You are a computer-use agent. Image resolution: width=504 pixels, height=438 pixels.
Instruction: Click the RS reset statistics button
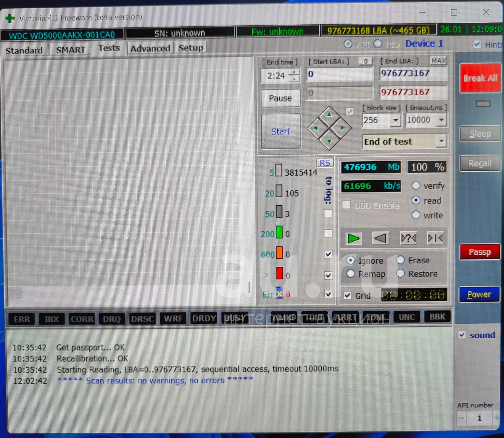(x=325, y=163)
